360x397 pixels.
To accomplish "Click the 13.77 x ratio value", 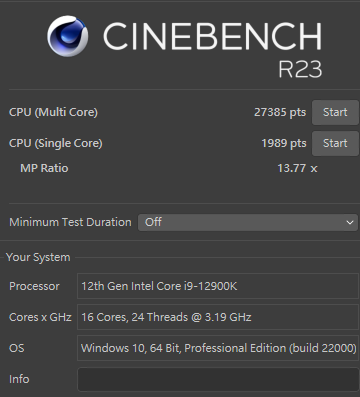I will tap(297, 168).
